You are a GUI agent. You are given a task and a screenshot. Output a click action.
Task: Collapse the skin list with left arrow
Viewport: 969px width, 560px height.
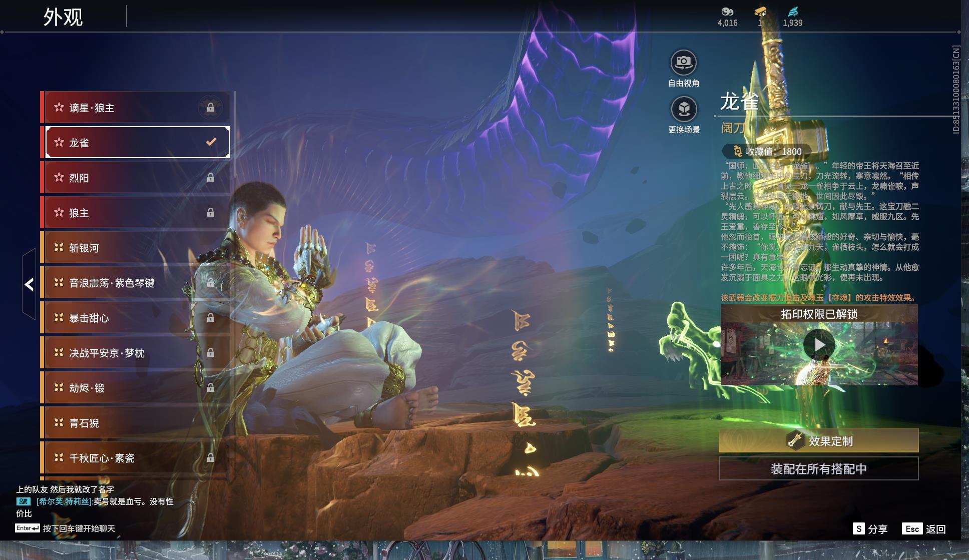coord(29,284)
